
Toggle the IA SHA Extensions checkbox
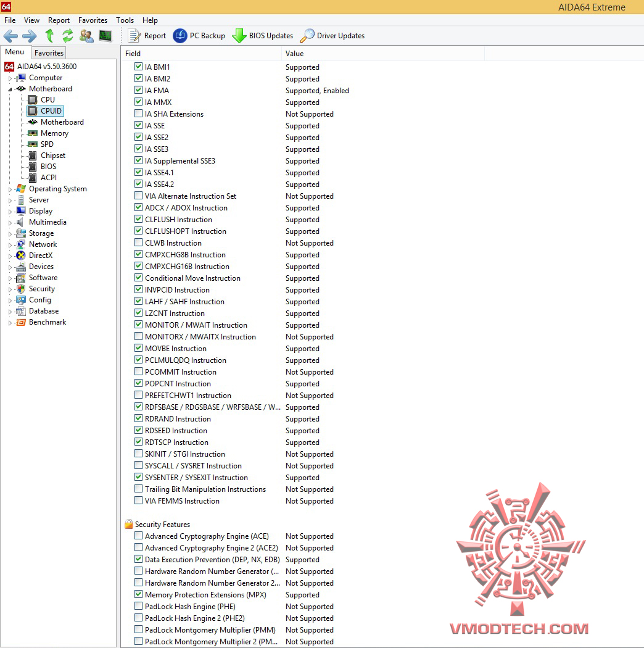coord(138,113)
